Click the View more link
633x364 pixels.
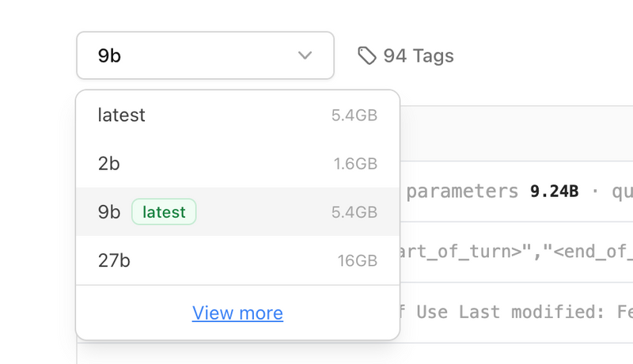coord(237,313)
